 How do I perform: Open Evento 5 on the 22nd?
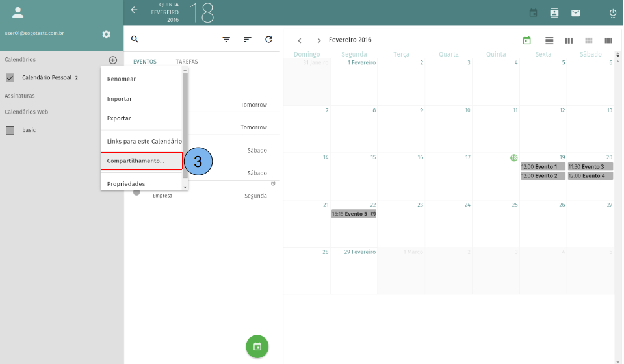click(354, 214)
